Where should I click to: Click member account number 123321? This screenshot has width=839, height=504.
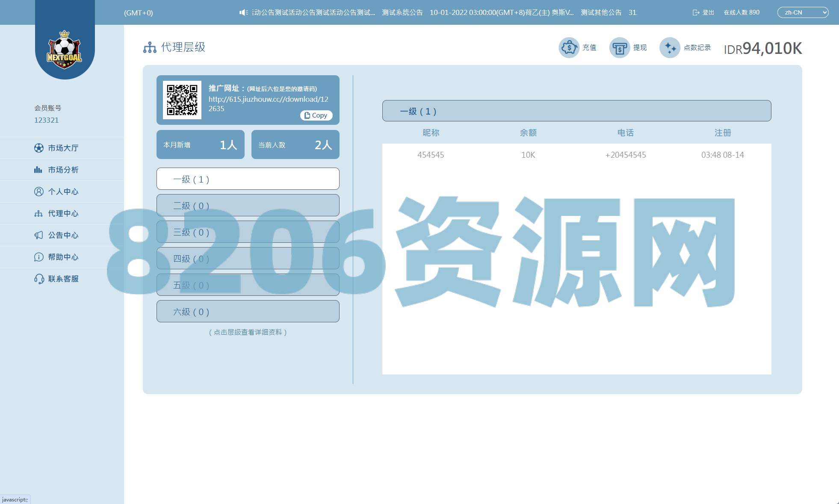click(x=47, y=120)
